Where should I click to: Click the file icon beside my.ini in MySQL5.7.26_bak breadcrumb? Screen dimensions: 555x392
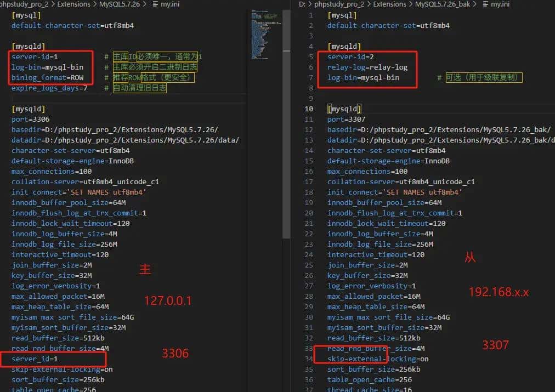485,4
